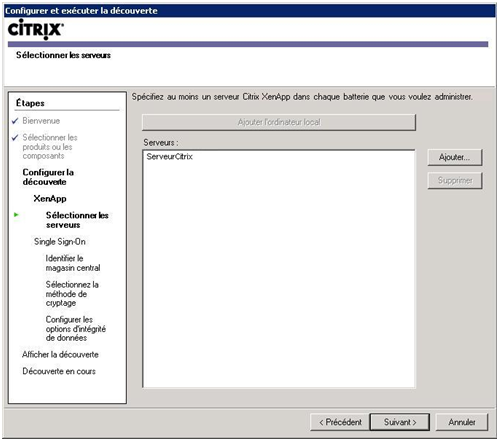Click the Citrix logo
The height and width of the screenshot is (441, 499).
tap(36, 29)
